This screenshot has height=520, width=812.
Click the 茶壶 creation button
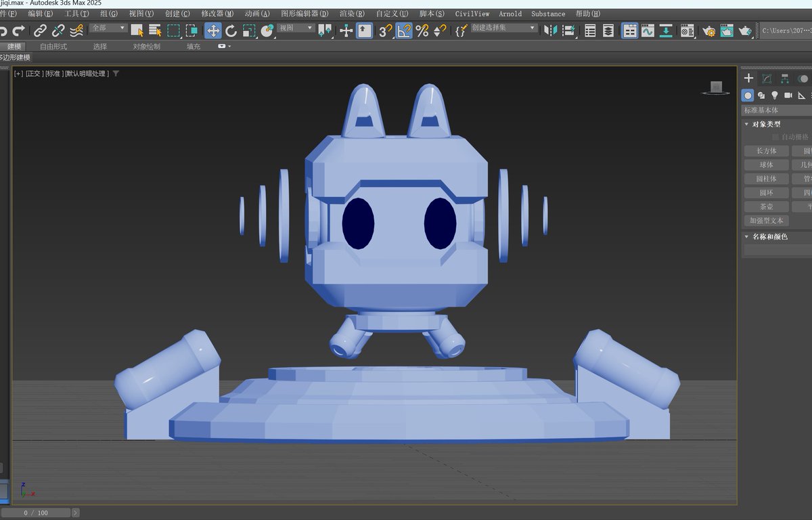(x=766, y=207)
